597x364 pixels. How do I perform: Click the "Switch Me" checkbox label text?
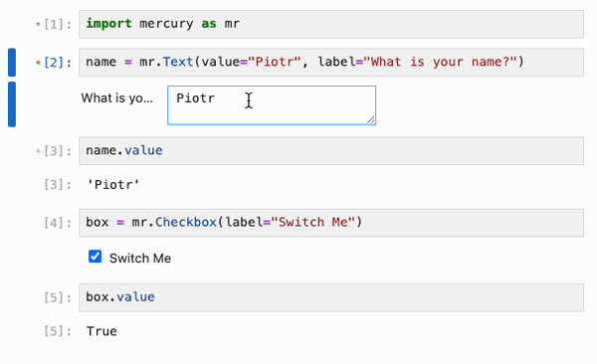140,259
